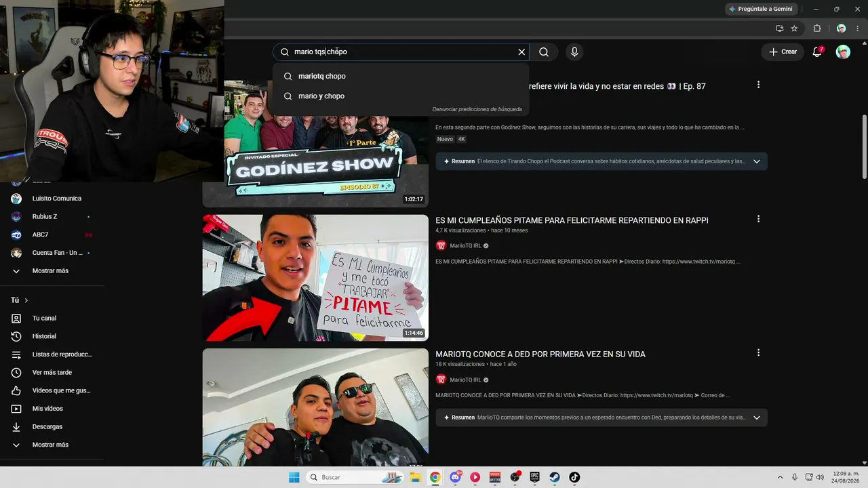This screenshot has height=488, width=868.
Task: Open options menu for the PITAME cumpleaños video
Action: click(758, 219)
